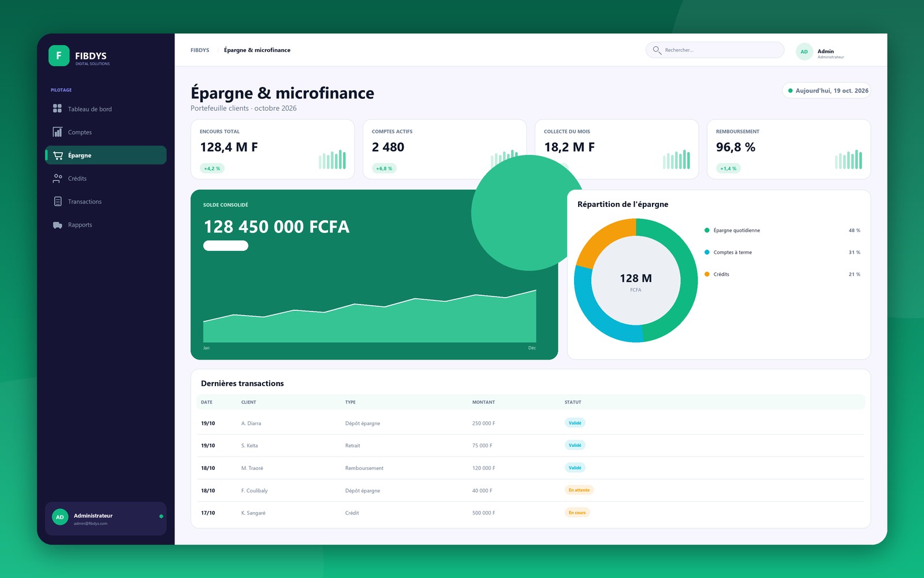
Task: Click the Comptes chart icon in sidebar
Action: pyautogui.click(x=57, y=132)
